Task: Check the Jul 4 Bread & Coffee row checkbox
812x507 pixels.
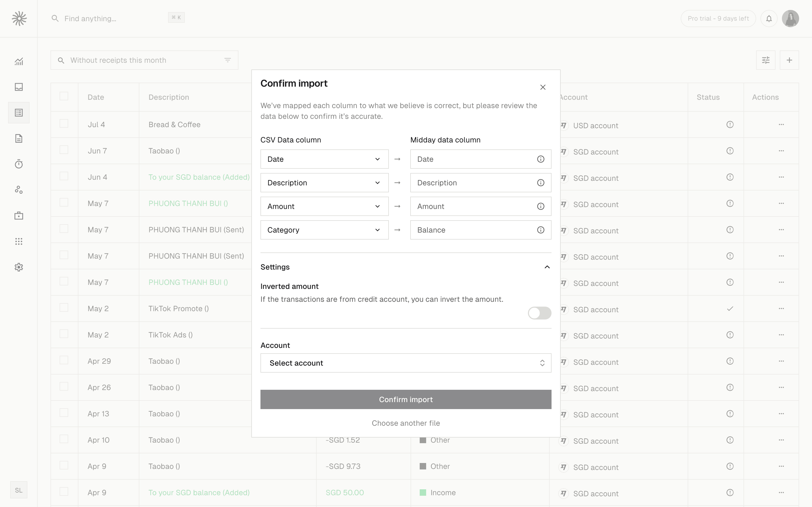Action: tap(64, 124)
